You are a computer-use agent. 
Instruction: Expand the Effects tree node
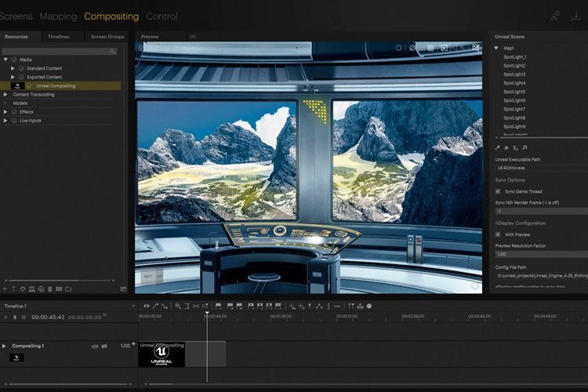coord(5,112)
